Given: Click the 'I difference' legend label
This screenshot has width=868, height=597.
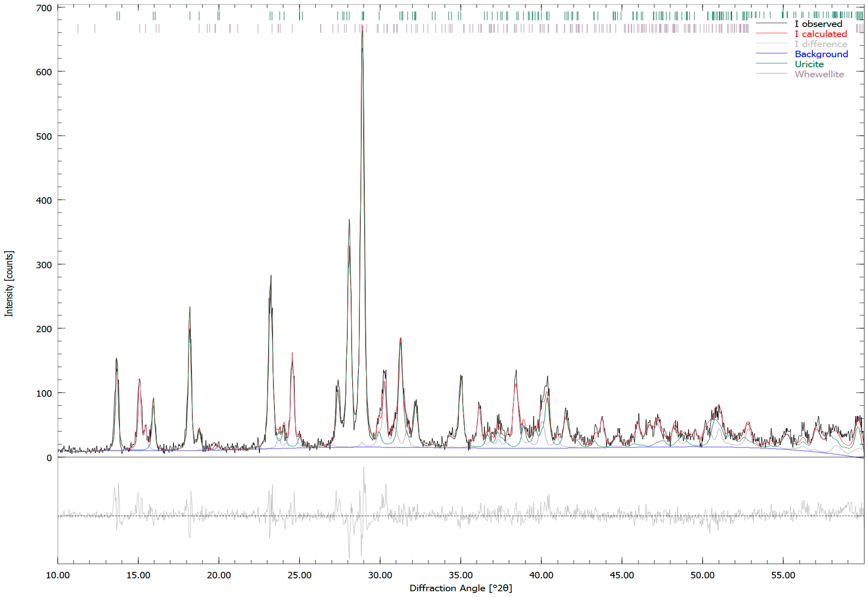Looking at the screenshot, I should (x=821, y=44).
